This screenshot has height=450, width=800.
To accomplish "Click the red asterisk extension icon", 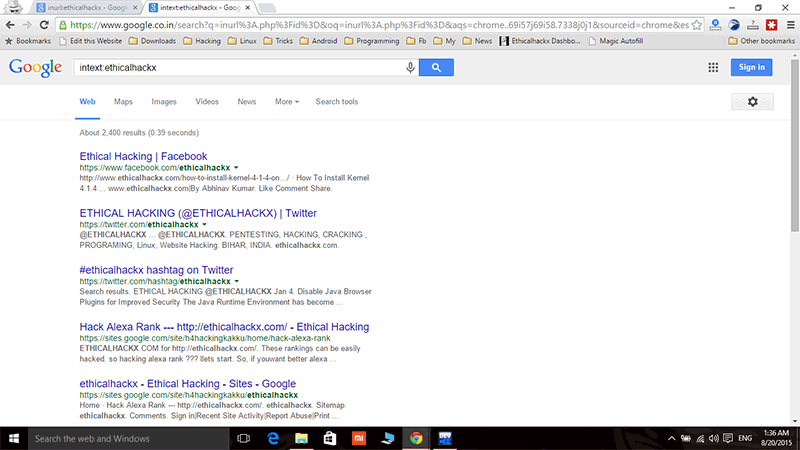I will coord(771,25).
